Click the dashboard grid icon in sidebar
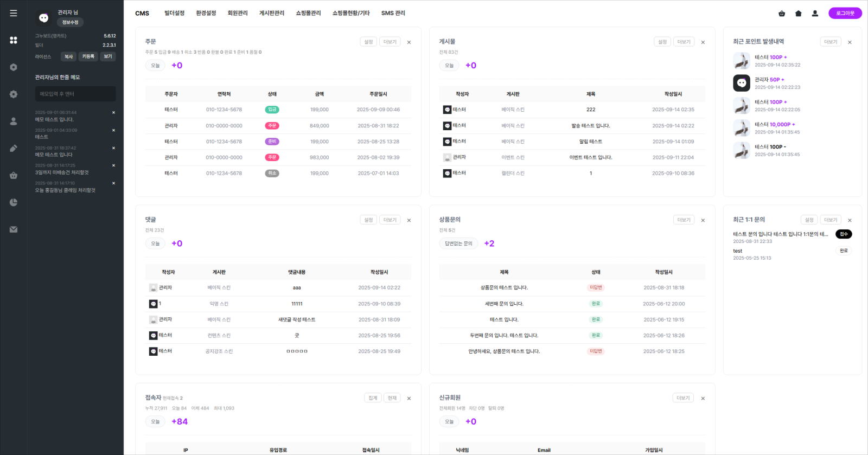This screenshot has height=455, width=868. coord(14,40)
